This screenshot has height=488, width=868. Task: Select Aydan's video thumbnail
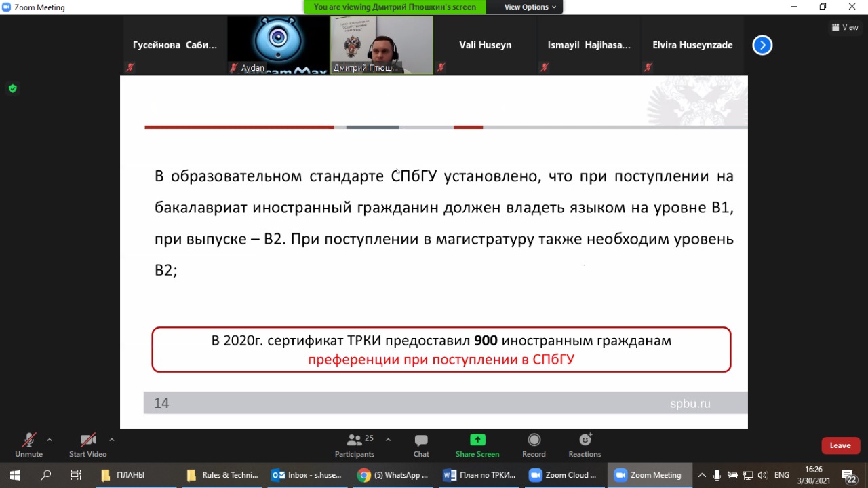[278, 45]
